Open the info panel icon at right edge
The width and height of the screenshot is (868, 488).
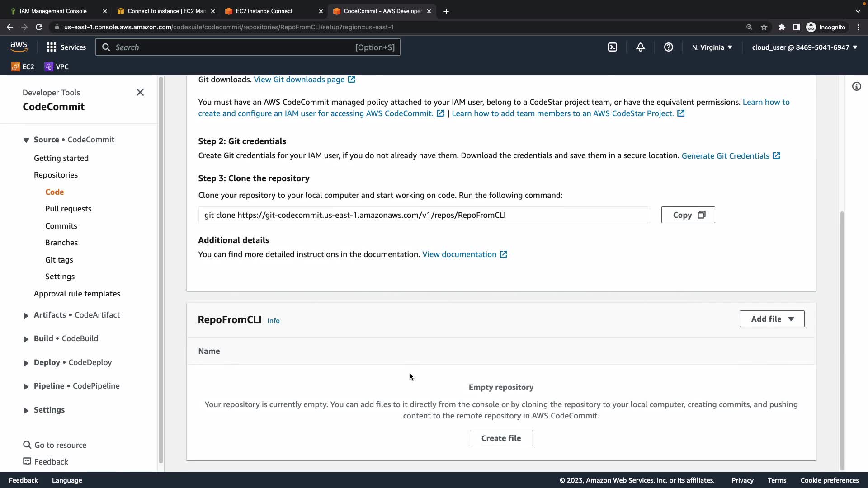click(x=857, y=86)
